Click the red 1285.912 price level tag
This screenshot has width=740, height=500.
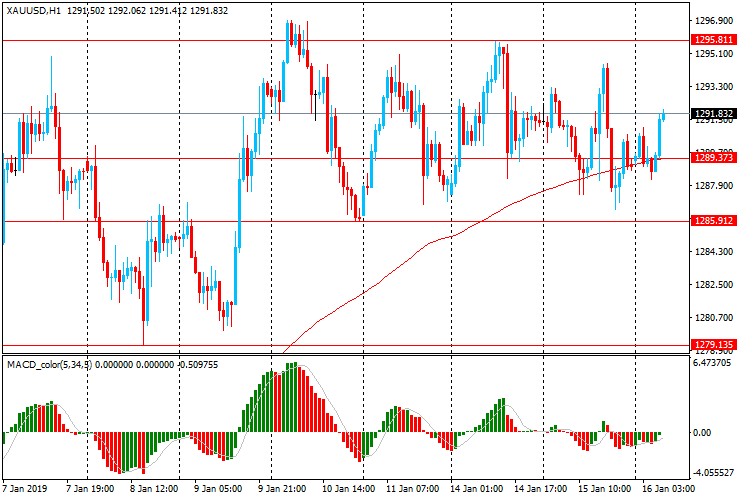coord(711,221)
